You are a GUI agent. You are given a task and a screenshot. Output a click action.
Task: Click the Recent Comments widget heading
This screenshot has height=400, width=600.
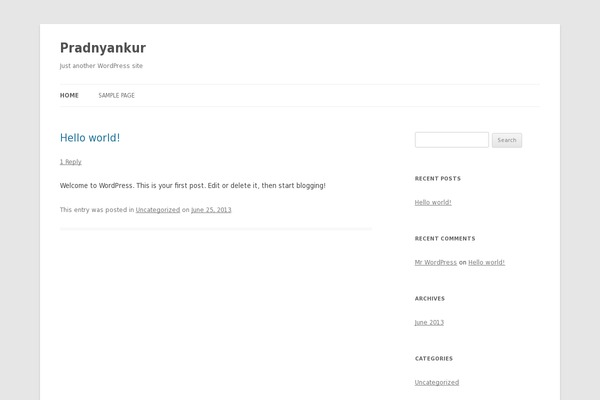click(x=445, y=239)
